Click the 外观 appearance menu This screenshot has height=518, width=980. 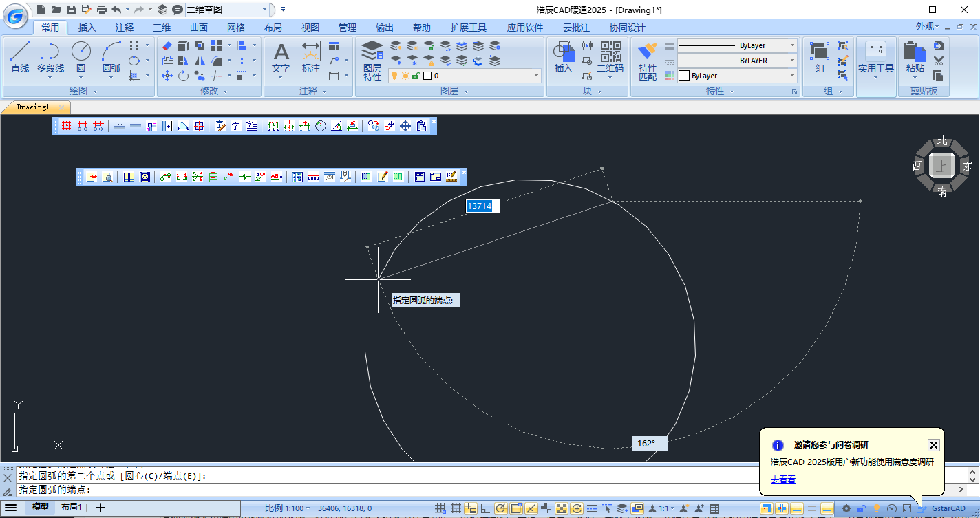click(928, 27)
